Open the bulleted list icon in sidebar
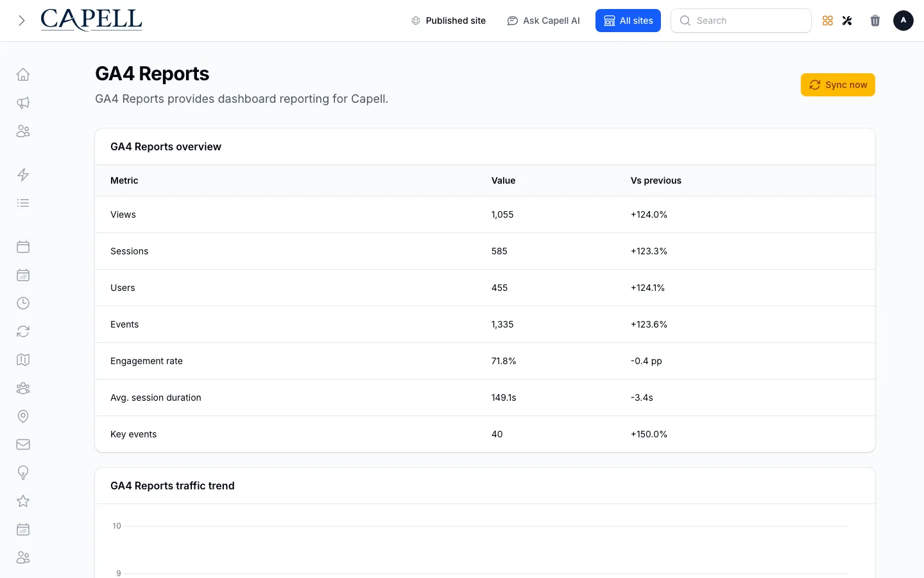 pyautogui.click(x=23, y=203)
